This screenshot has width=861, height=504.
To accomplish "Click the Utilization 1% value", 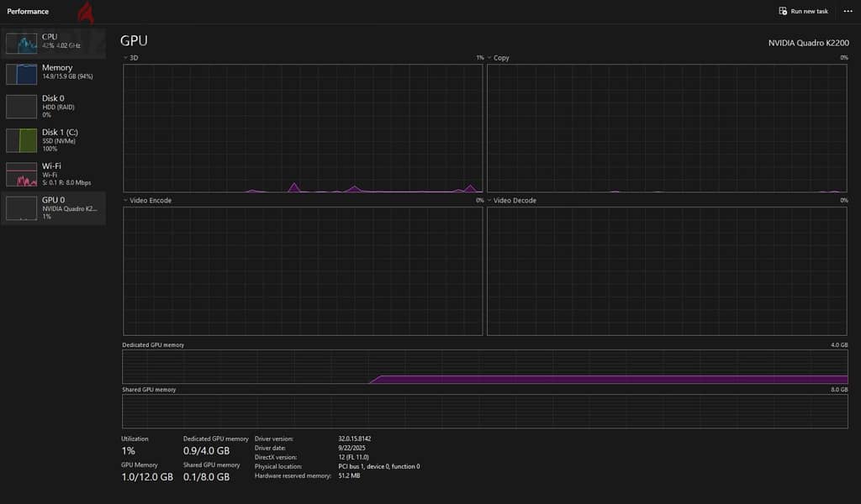I will point(128,451).
